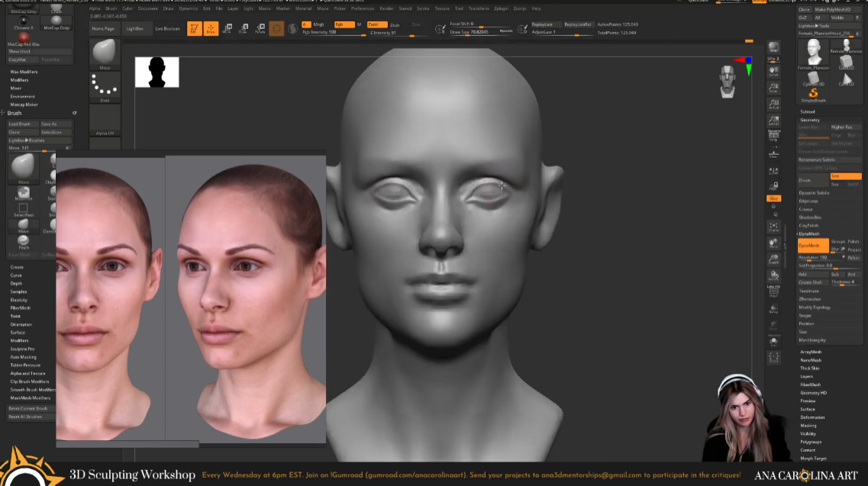
Task: Click the PolyF polyframe icon
Action: (773, 291)
